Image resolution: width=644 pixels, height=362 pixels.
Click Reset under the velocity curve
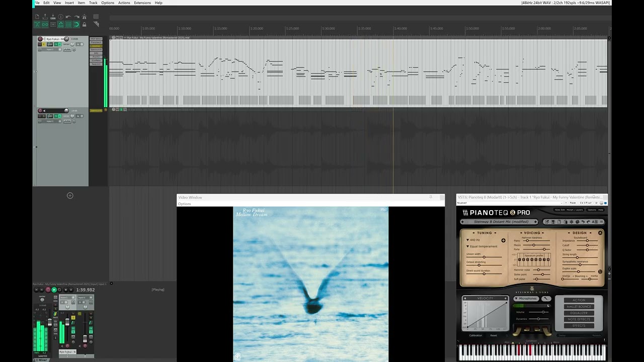(494, 335)
